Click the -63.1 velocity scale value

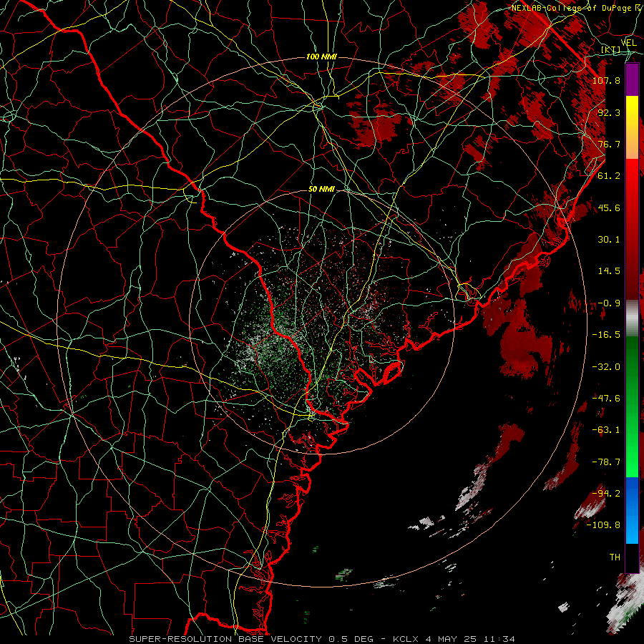(606, 430)
